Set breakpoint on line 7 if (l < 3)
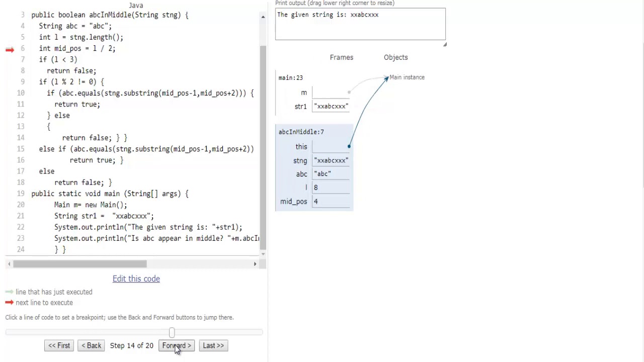This screenshot has height=362, width=644. [58, 59]
